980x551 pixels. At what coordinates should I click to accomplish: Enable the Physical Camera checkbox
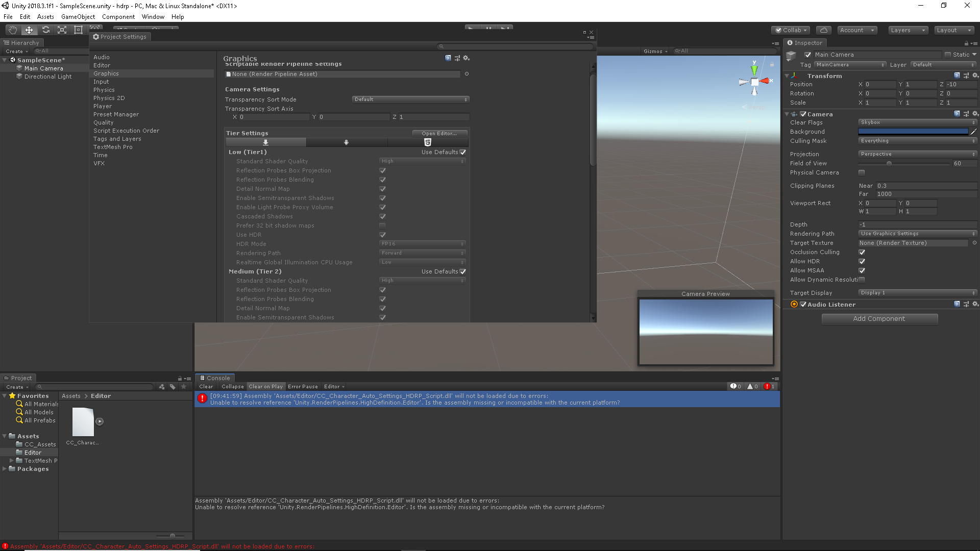(x=862, y=172)
